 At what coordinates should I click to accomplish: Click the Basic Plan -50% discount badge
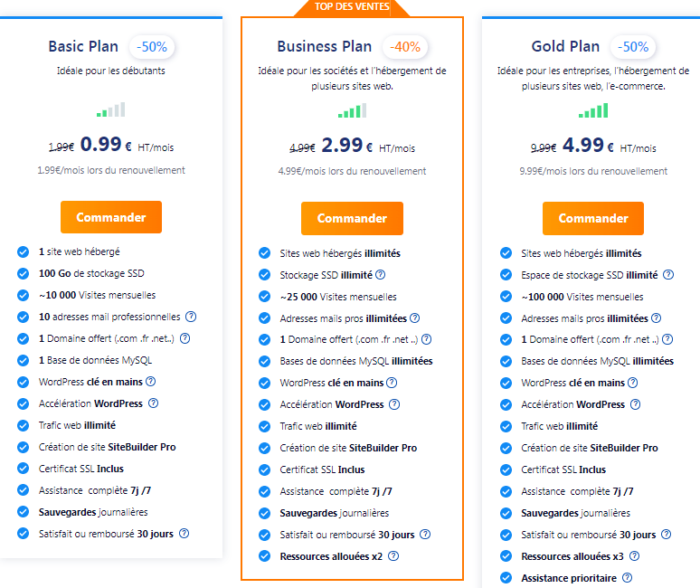tap(152, 47)
